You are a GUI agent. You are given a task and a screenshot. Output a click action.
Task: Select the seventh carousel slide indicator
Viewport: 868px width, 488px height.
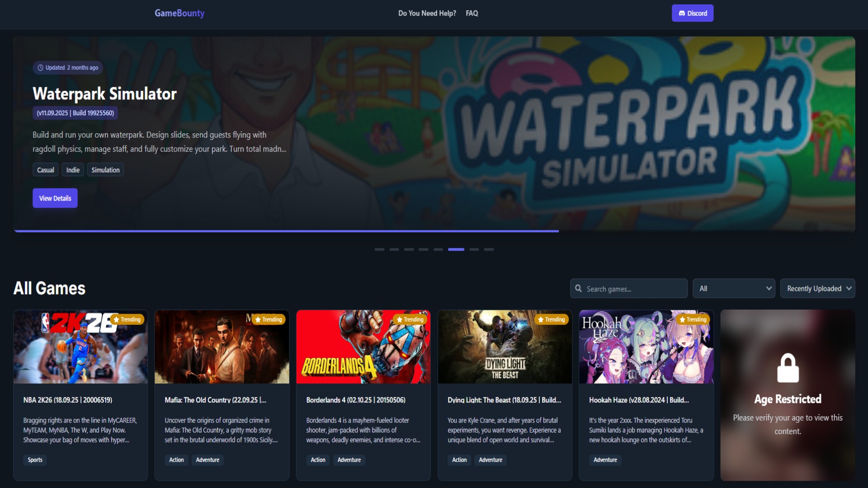point(474,249)
